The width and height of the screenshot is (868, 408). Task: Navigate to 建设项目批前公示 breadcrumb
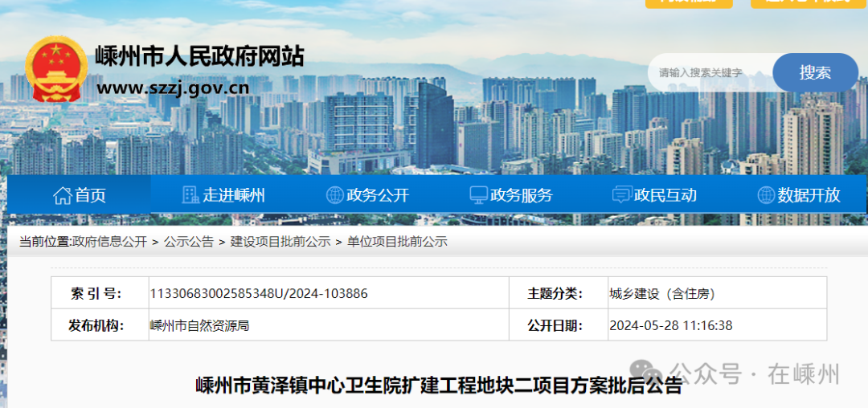tap(280, 242)
